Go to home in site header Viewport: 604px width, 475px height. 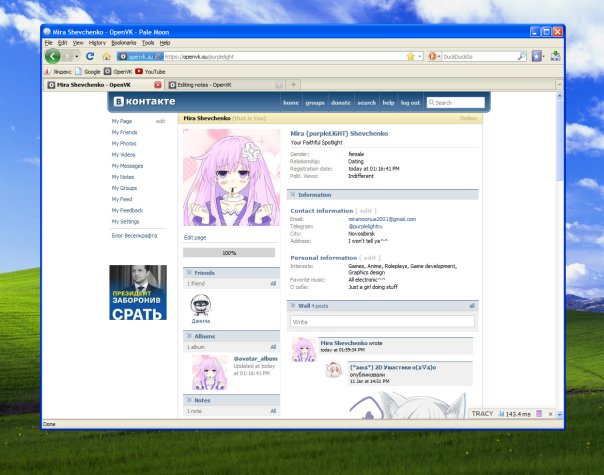click(x=291, y=103)
